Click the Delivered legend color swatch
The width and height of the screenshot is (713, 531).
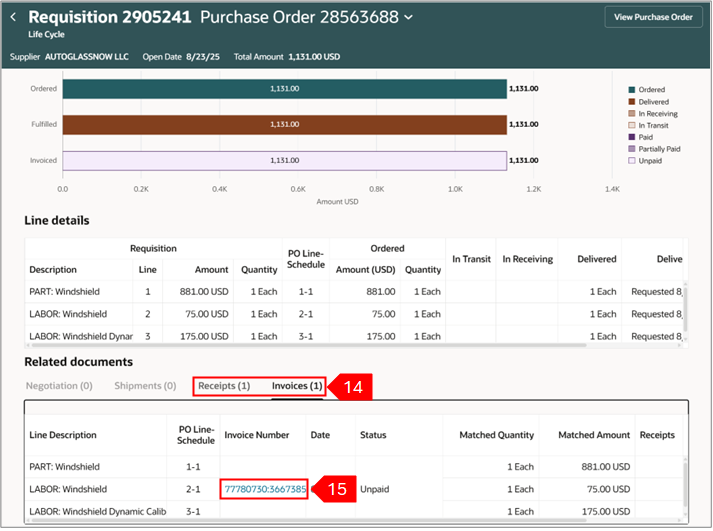[631, 101]
